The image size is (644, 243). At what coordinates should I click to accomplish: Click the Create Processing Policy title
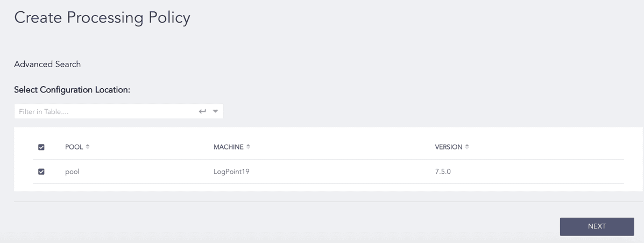point(102,18)
